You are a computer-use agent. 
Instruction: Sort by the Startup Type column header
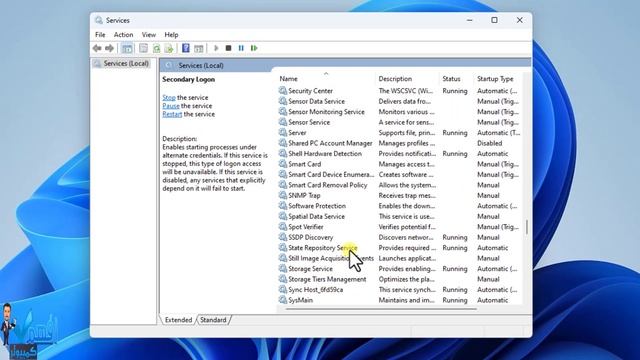[x=498, y=79]
